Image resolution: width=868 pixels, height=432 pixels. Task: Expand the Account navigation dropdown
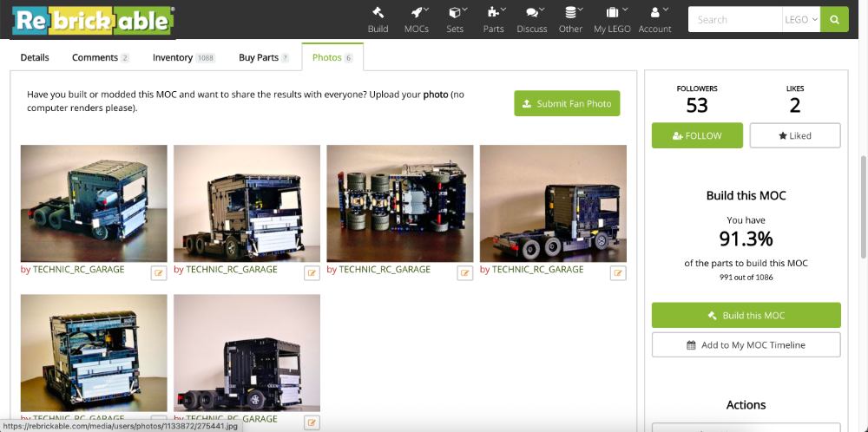[x=654, y=19]
